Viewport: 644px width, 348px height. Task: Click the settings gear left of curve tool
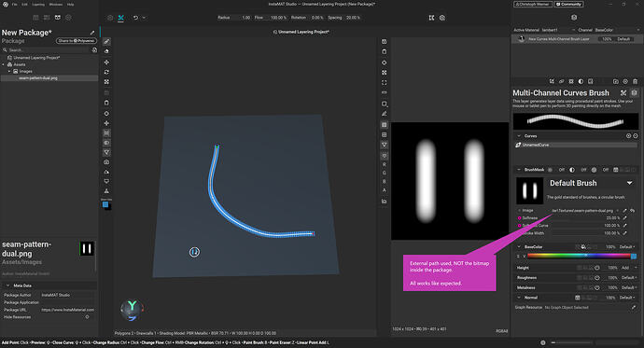pos(110,18)
